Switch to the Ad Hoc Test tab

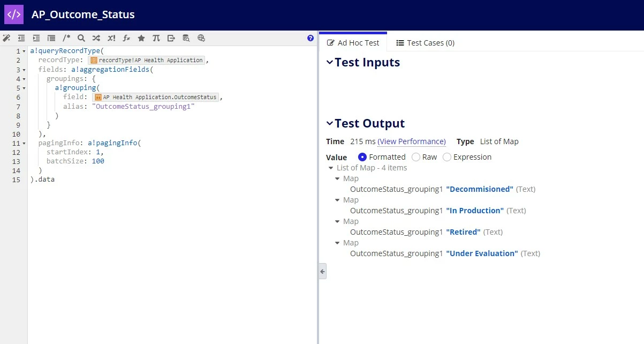(353, 43)
